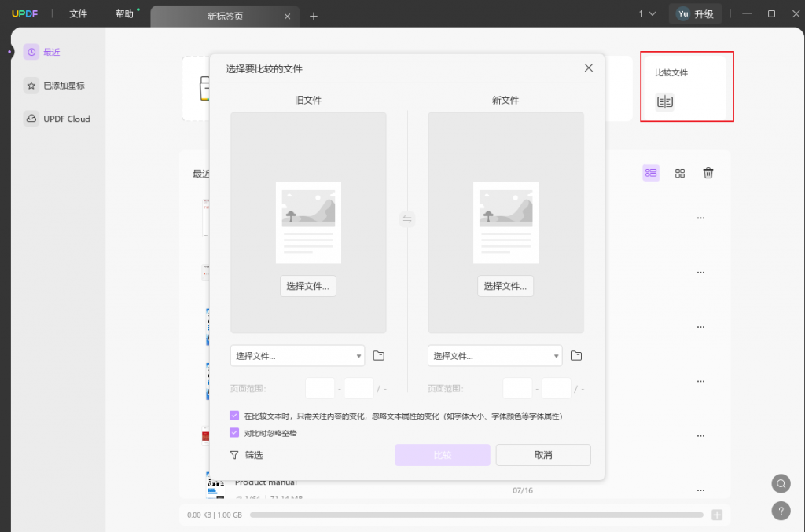This screenshot has width=805, height=532.
Task: Click old file page range start field
Action: click(320, 388)
